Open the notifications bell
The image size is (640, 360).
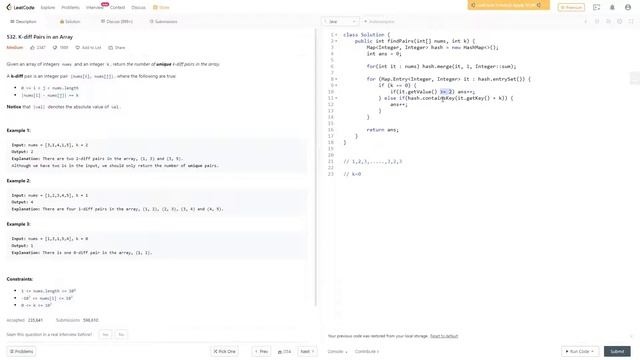[x=612, y=7]
